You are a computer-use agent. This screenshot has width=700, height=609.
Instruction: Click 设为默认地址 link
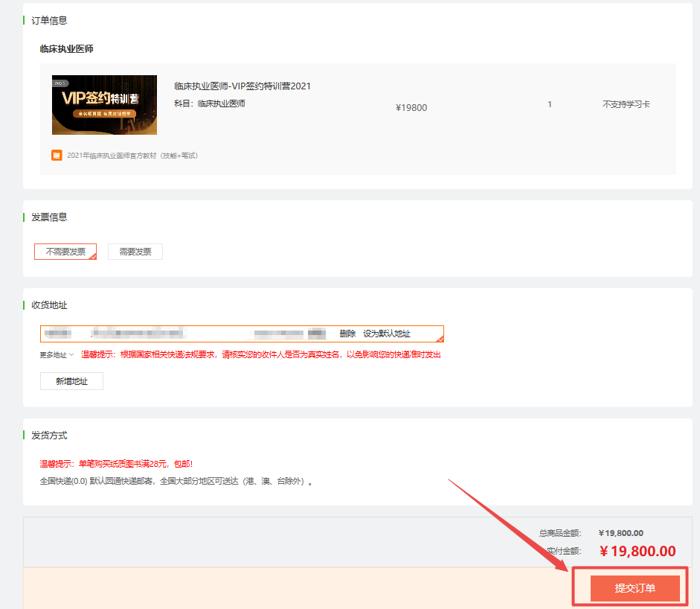[x=387, y=334]
